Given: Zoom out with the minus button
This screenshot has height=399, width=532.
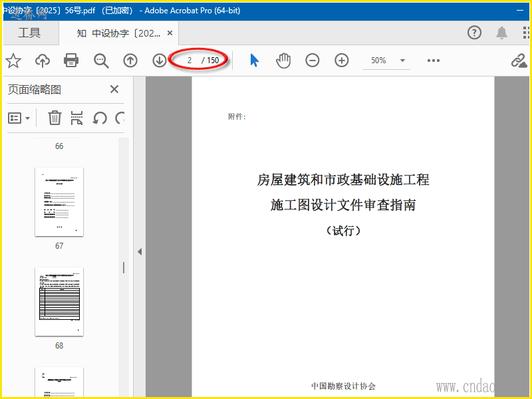Looking at the screenshot, I should point(312,61).
